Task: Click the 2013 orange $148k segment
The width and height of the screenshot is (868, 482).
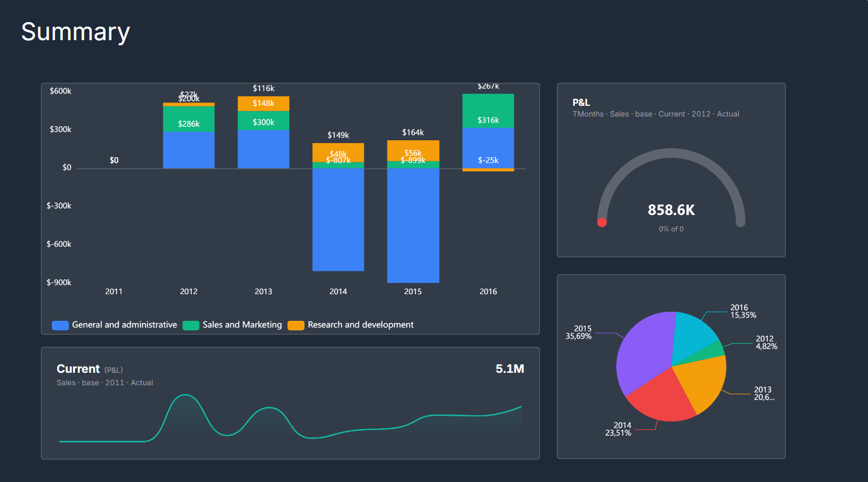Action: click(x=264, y=104)
